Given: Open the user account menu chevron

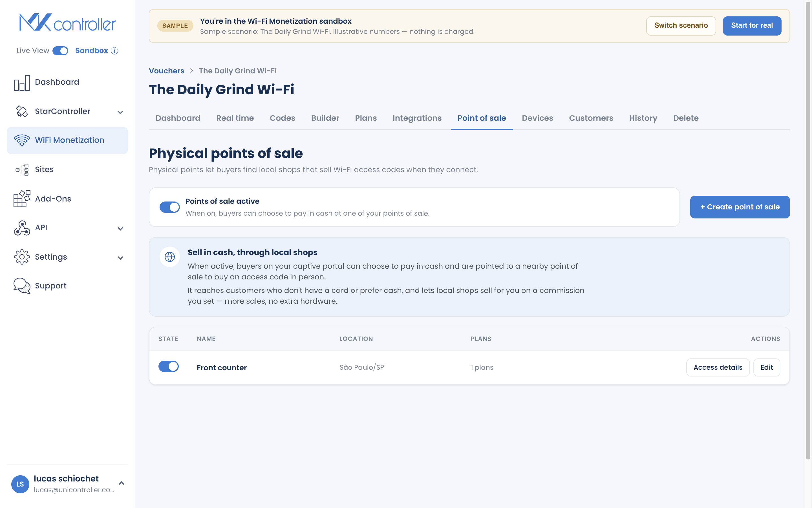Looking at the screenshot, I should point(122,483).
